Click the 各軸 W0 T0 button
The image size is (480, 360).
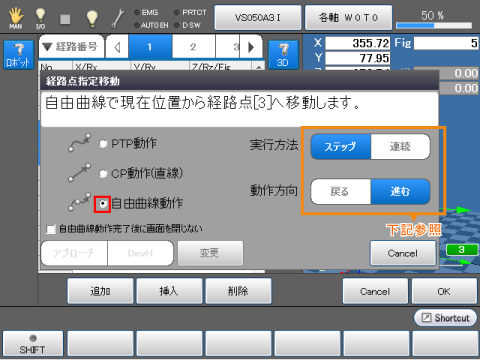click(x=348, y=17)
